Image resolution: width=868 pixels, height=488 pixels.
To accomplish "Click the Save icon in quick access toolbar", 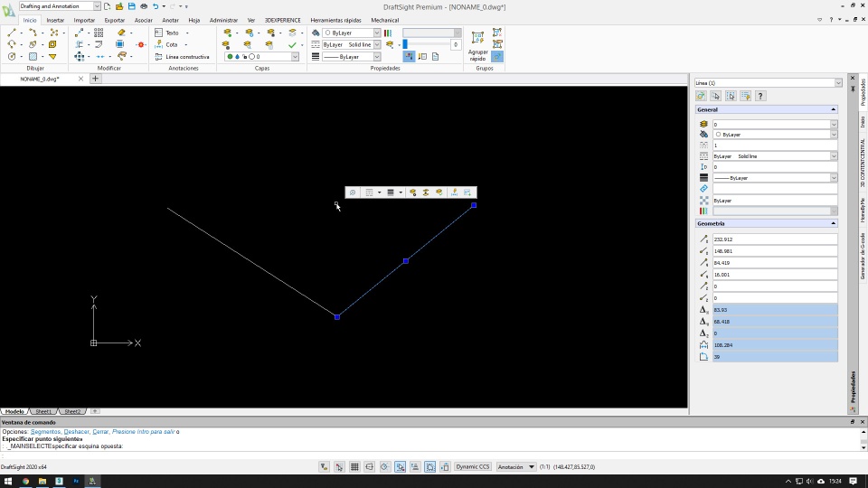I will (132, 6).
